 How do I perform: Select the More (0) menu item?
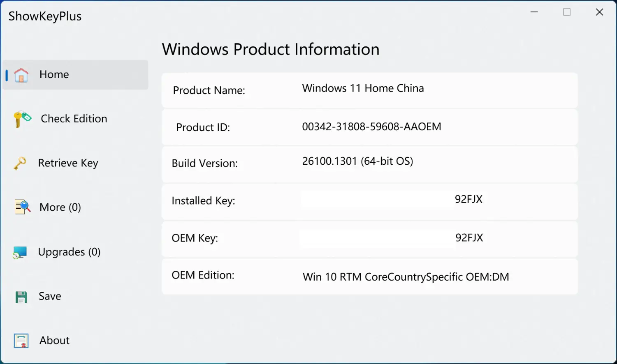pos(60,207)
